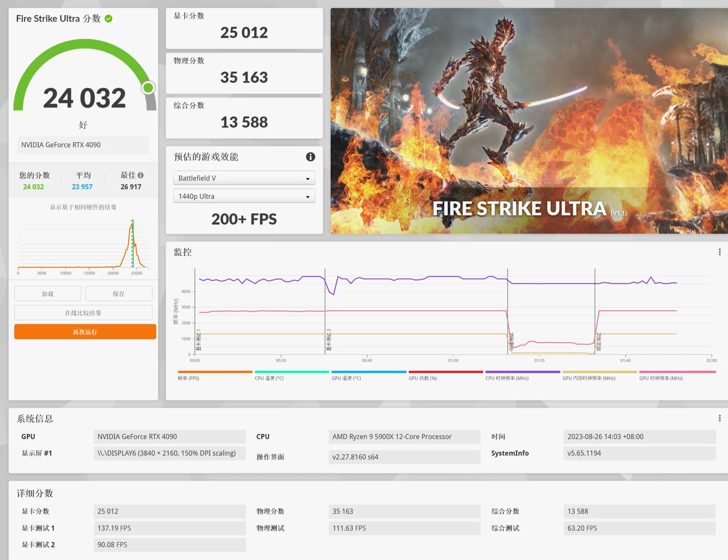Click the score gauge green indicator knob
The image size is (728, 560).
coord(148,88)
